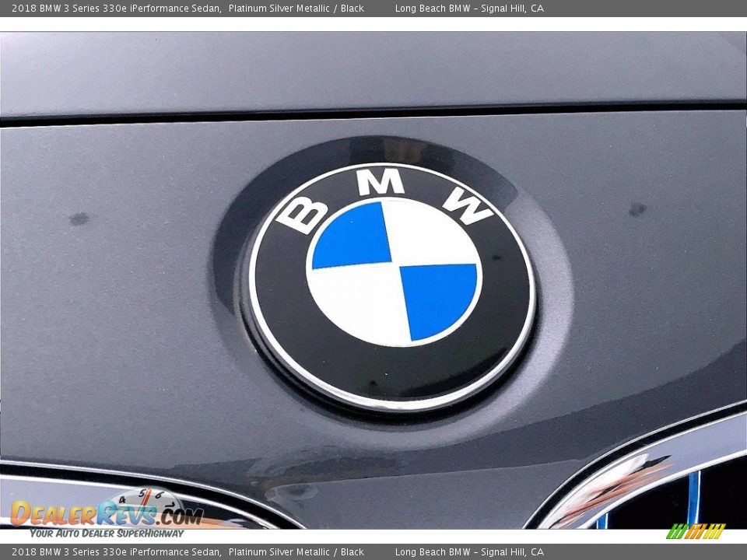This screenshot has width=747, height=560.
Task: Click the green-yellow striped corner icon
Action: (696, 531)
